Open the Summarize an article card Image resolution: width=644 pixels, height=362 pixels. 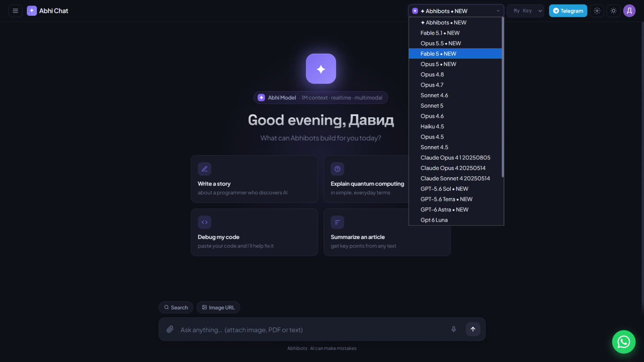point(387,232)
